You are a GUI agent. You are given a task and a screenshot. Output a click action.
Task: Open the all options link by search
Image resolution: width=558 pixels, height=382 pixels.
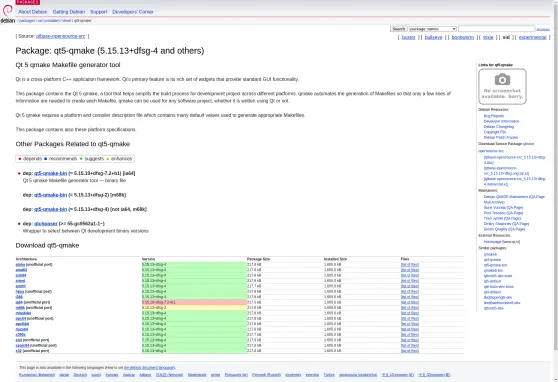543,30
